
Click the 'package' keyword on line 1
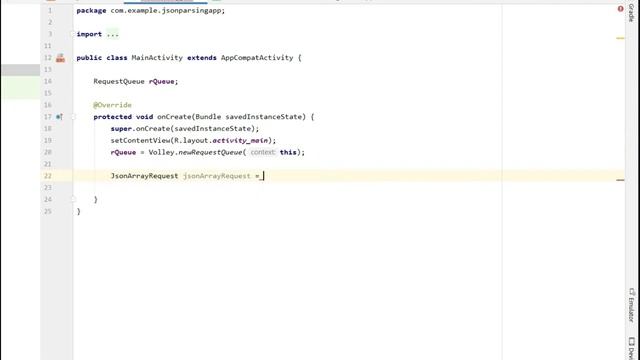click(x=91, y=11)
